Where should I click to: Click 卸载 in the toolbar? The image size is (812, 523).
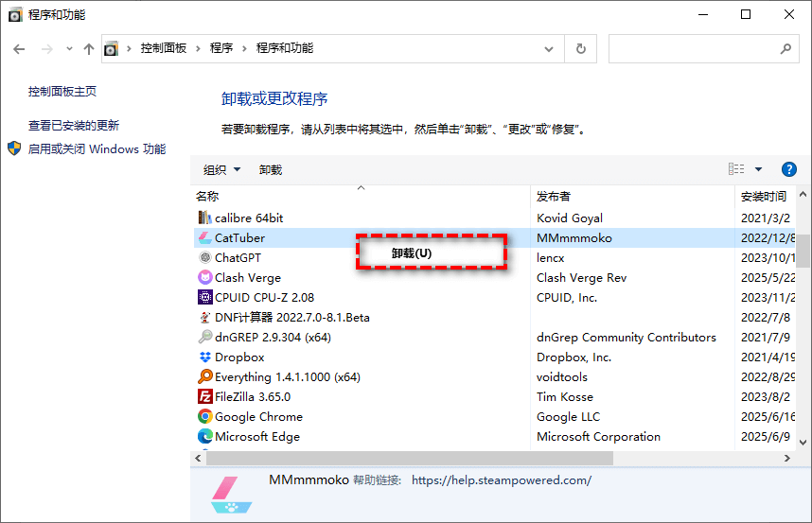click(x=271, y=169)
